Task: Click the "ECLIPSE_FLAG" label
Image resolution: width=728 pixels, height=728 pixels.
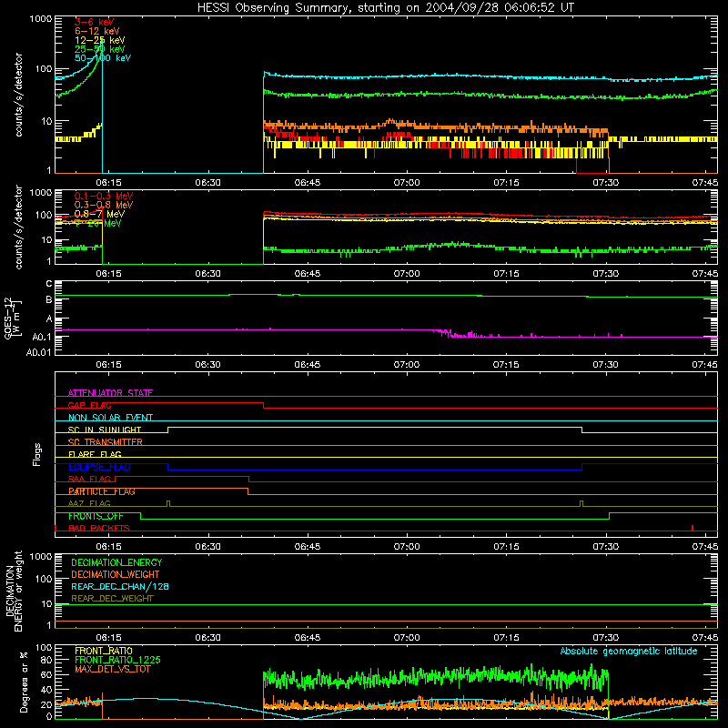Action: pos(99,467)
